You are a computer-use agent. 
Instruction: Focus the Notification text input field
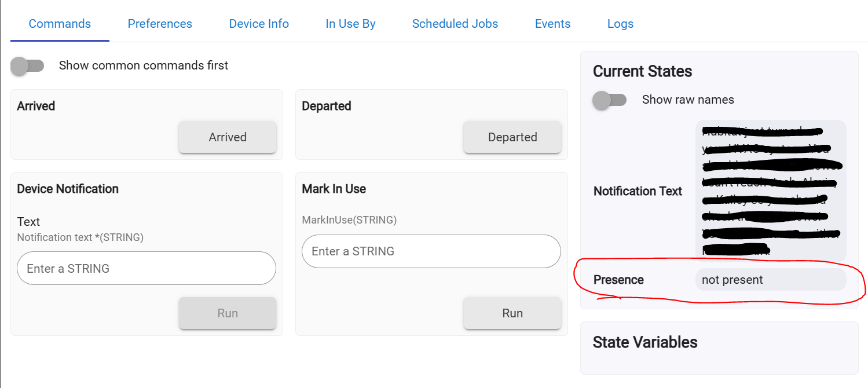[147, 268]
